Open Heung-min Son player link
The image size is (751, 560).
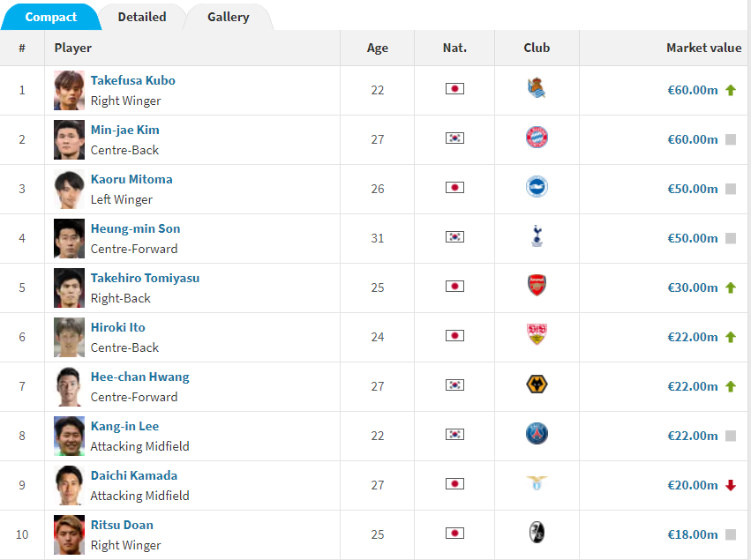(x=136, y=228)
